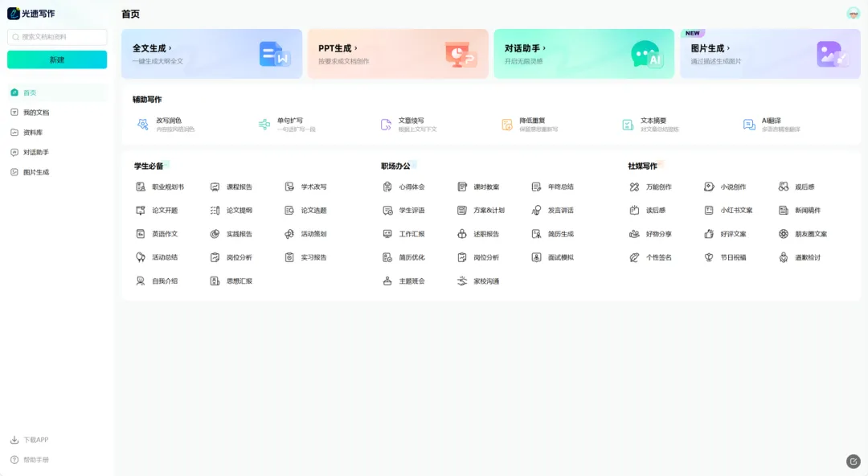Click the 英语作文 icon

point(141,235)
